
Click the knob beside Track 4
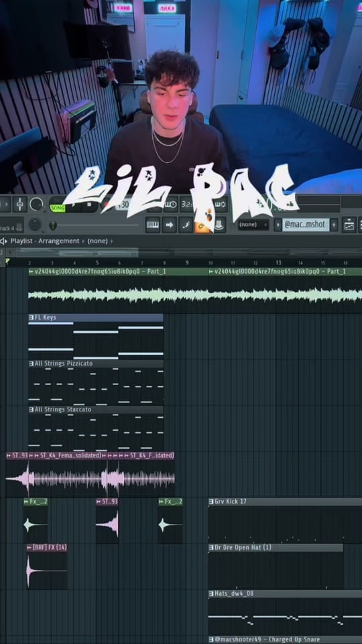tap(36, 224)
